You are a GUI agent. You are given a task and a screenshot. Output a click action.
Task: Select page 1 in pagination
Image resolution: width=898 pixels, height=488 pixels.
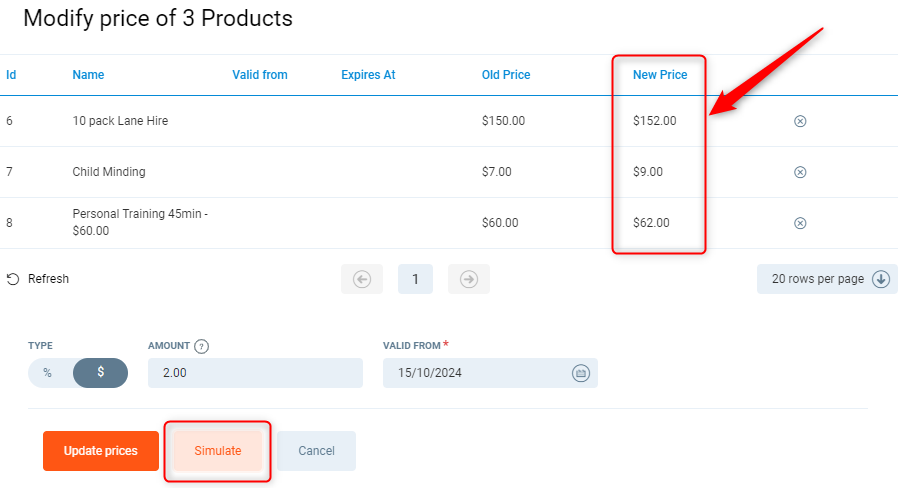click(415, 280)
